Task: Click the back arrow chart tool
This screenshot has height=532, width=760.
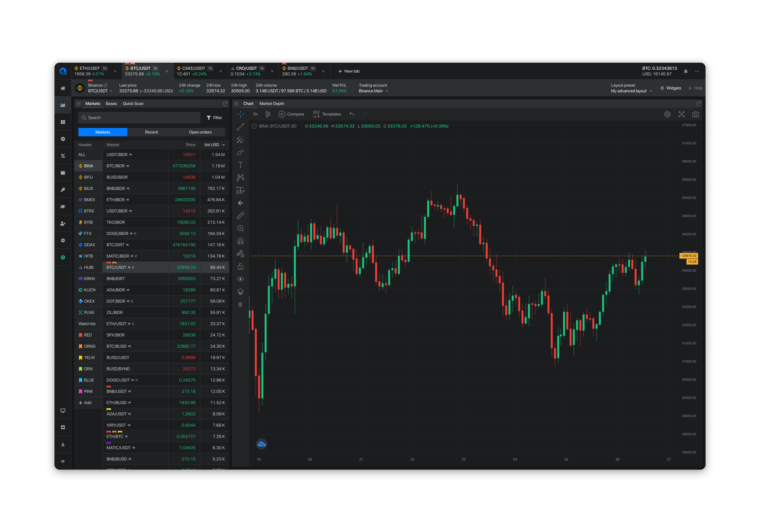Action: point(240,203)
